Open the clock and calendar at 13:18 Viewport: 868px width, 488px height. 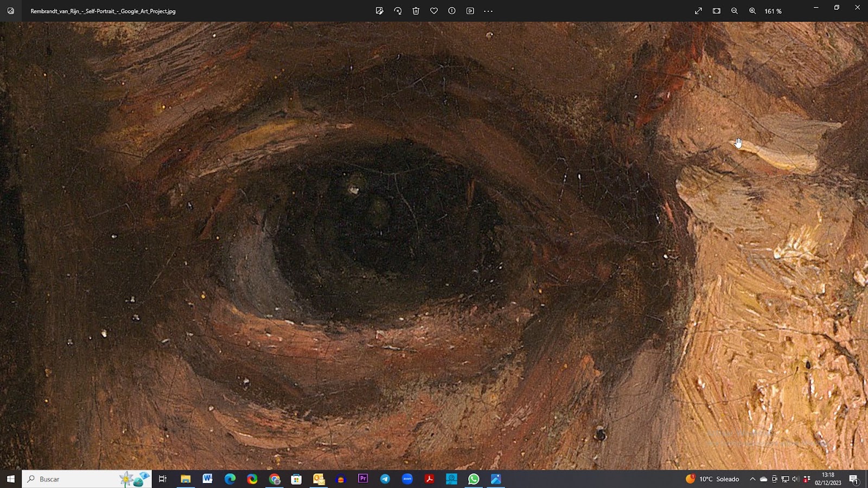(828, 479)
